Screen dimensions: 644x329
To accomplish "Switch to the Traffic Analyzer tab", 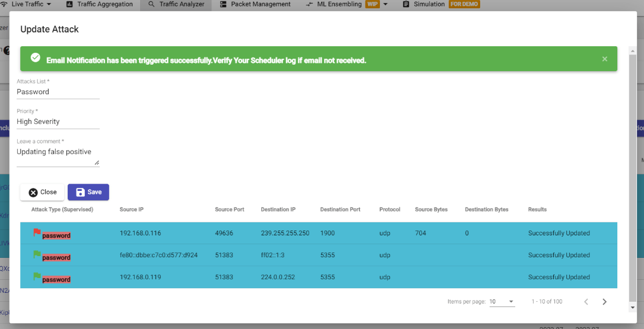I will (176, 4).
